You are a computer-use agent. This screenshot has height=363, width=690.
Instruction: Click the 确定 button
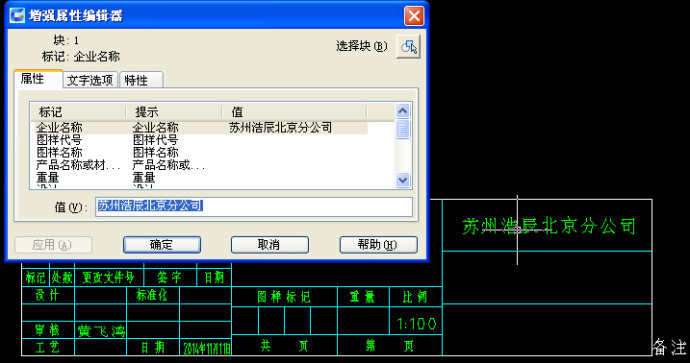click(x=162, y=245)
